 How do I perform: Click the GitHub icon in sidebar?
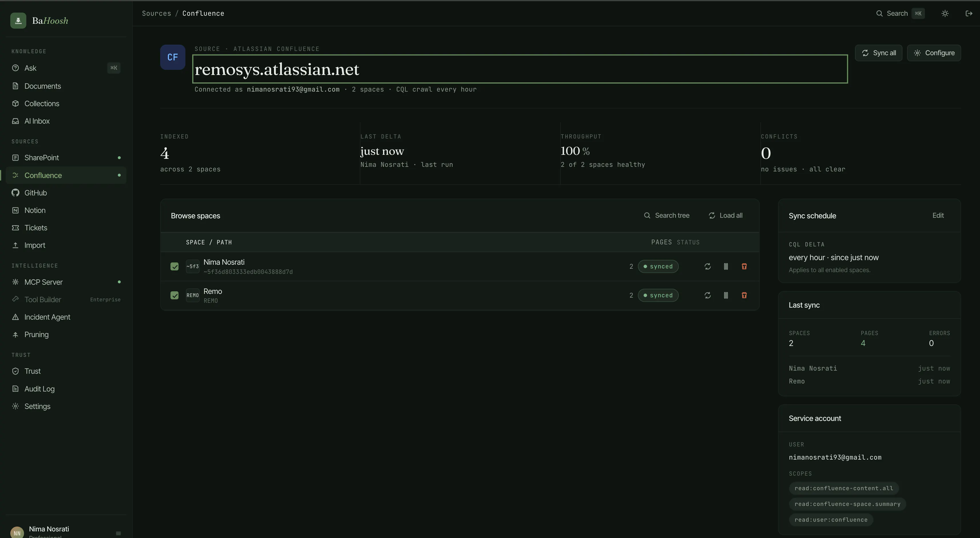click(15, 193)
